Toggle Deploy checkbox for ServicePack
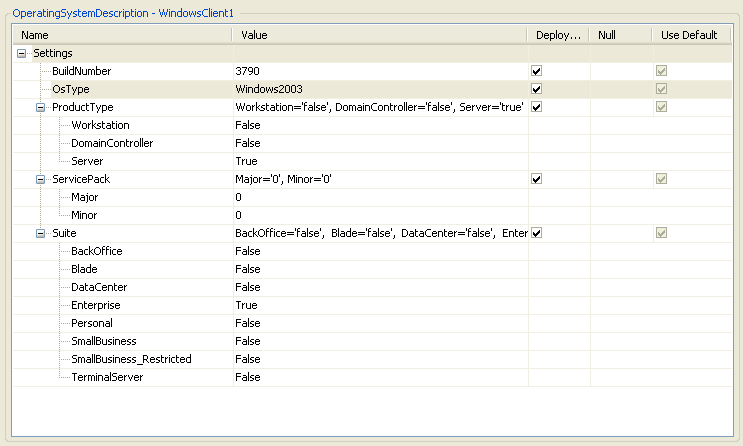 [x=537, y=179]
